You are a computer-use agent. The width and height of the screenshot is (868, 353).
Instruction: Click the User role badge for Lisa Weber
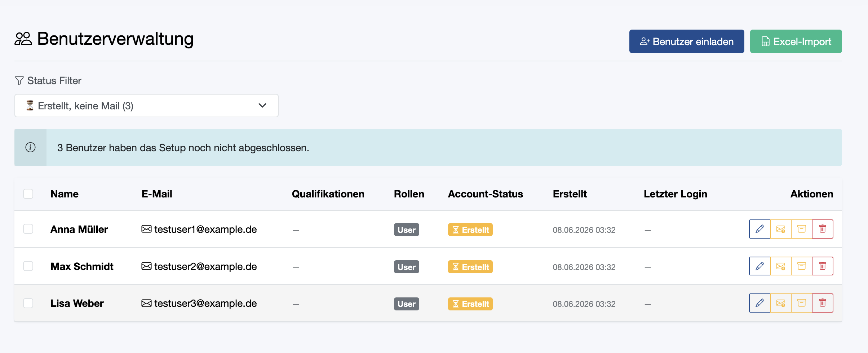[x=407, y=304]
